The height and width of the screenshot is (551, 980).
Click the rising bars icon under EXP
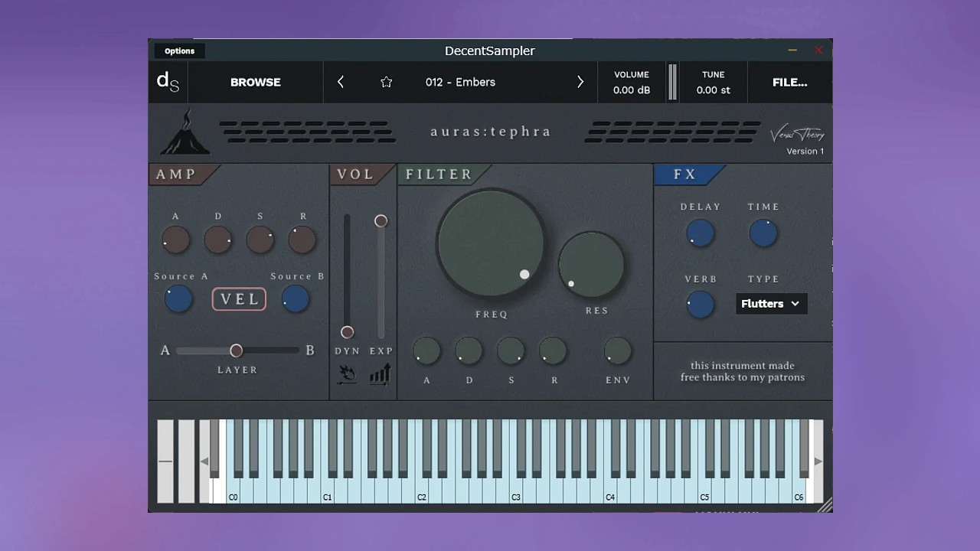click(x=381, y=373)
